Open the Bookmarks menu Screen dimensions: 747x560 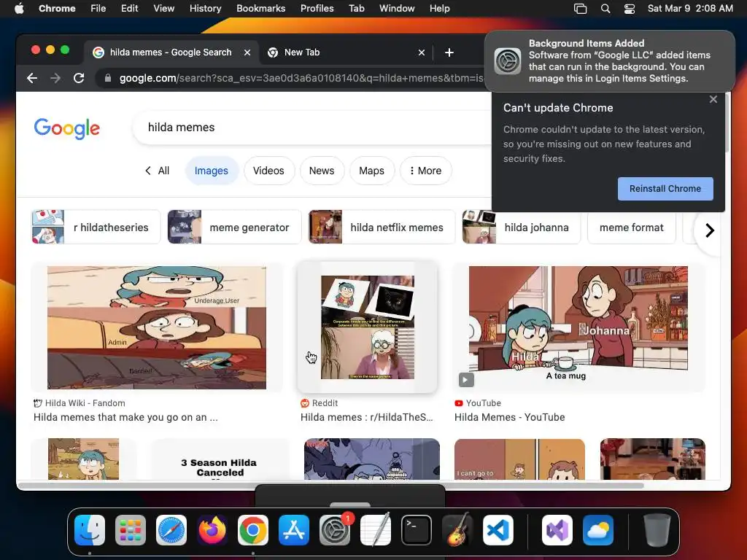260,9
